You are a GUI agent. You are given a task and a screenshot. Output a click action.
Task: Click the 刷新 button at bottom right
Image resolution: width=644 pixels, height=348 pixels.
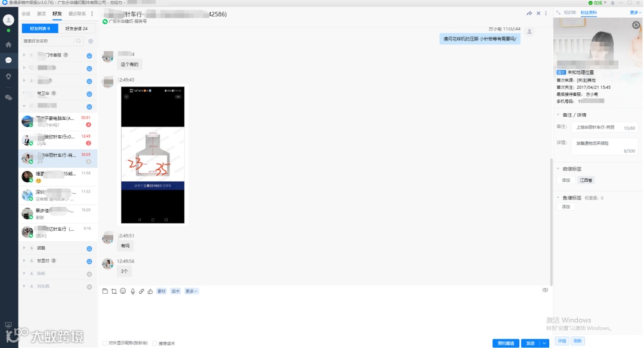coord(577,341)
